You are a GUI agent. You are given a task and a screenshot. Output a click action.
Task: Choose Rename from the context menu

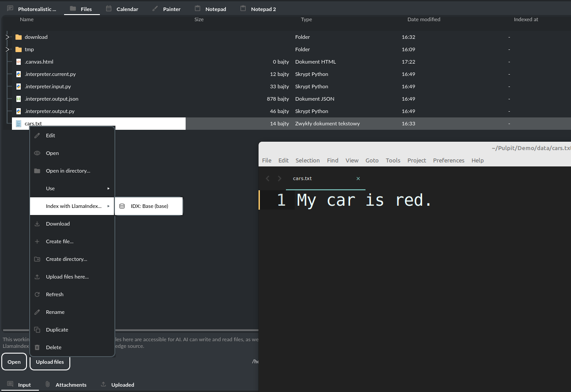(x=55, y=312)
